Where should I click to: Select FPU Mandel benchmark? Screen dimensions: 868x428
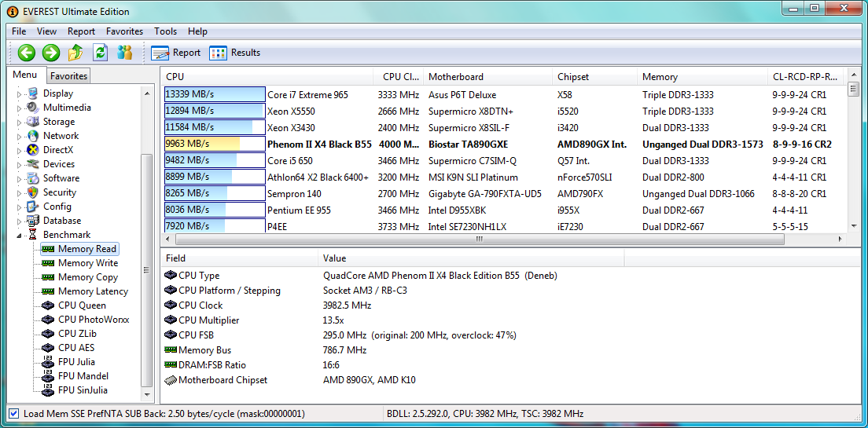[x=83, y=376]
